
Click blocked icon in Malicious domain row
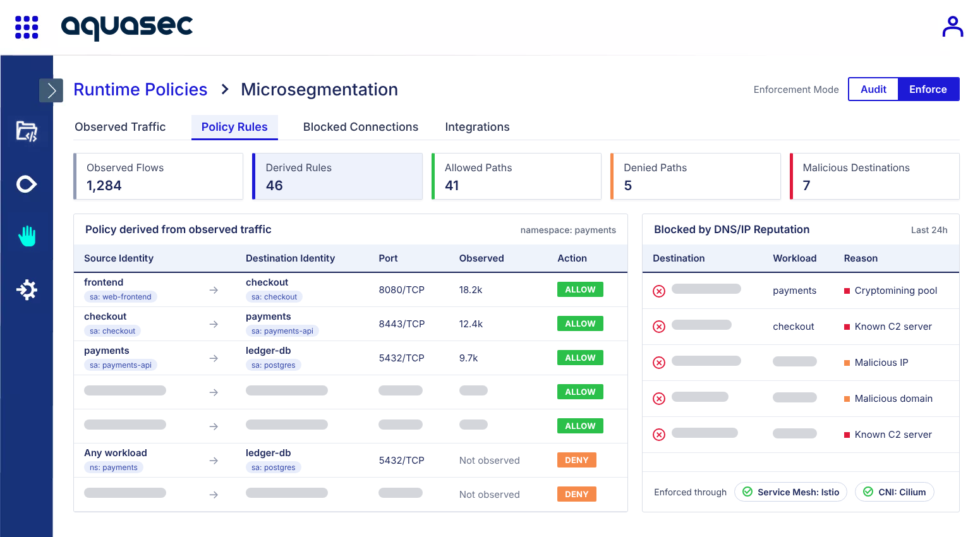click(659, 399)
